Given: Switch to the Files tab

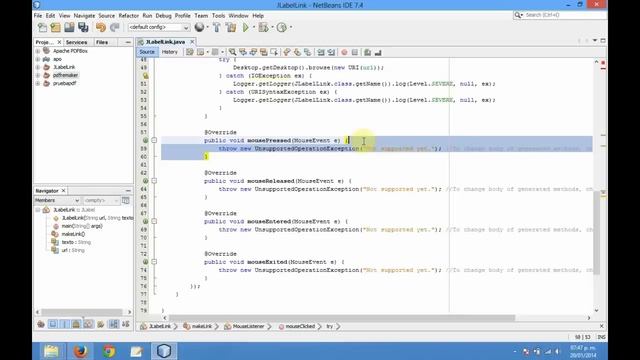Looking at the screenshot, I should [x=102, y=42].
